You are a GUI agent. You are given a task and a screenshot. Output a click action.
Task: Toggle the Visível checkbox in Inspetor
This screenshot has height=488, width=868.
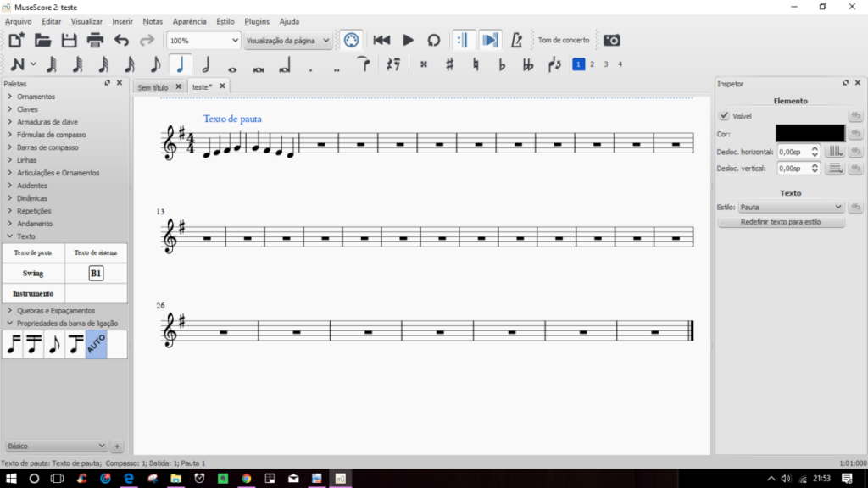(724, 116)
